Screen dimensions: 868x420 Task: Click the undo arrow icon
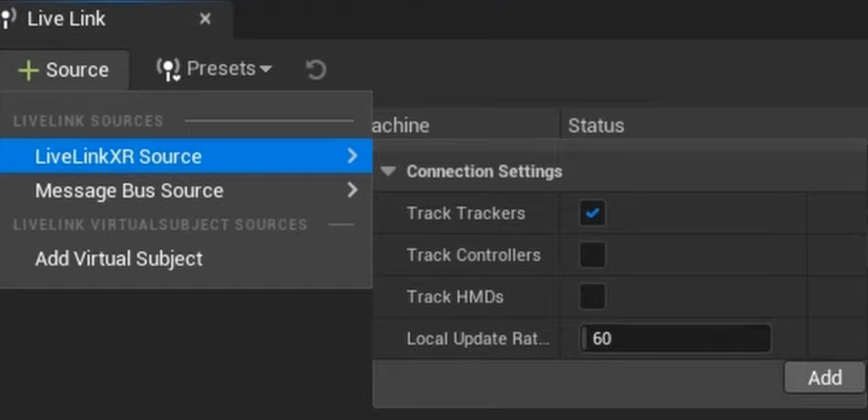316,69
